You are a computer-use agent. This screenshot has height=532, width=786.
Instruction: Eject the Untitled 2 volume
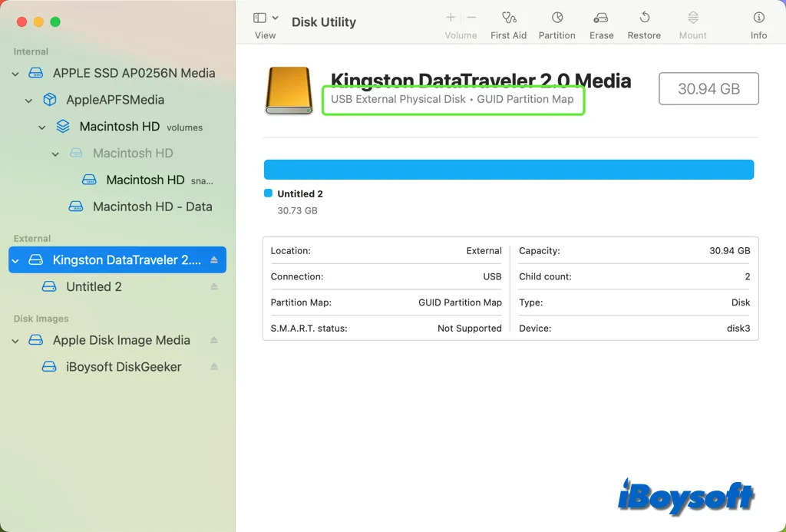click(x=214, y=287)
